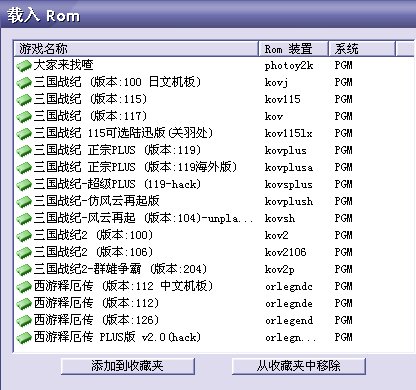The width and height of the screenshot is (416, 390).
Task: Click the chip icon for 西游释厄传 PLUS版 v2.0
Action: tap(24, 338)
